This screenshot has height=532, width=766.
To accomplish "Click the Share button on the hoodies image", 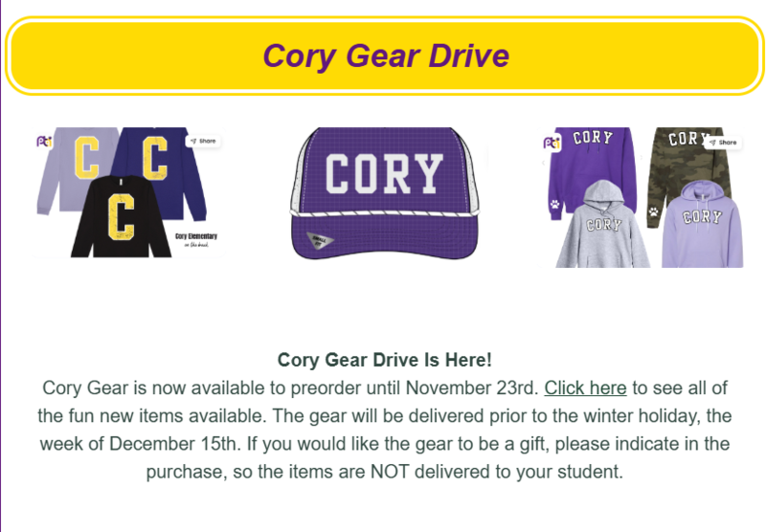I will (723, 143).
